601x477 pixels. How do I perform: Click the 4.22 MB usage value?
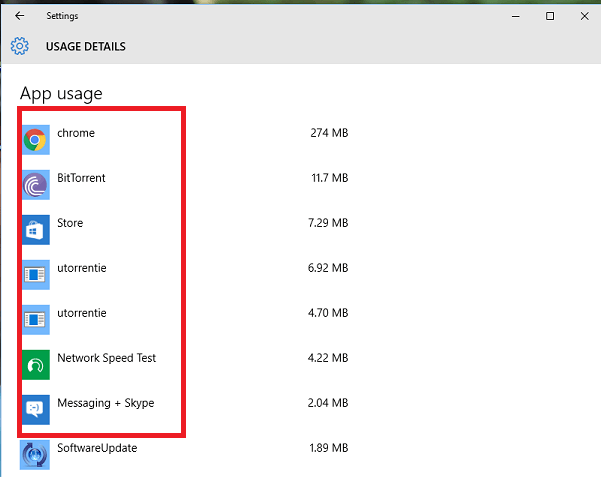point(328,358)
